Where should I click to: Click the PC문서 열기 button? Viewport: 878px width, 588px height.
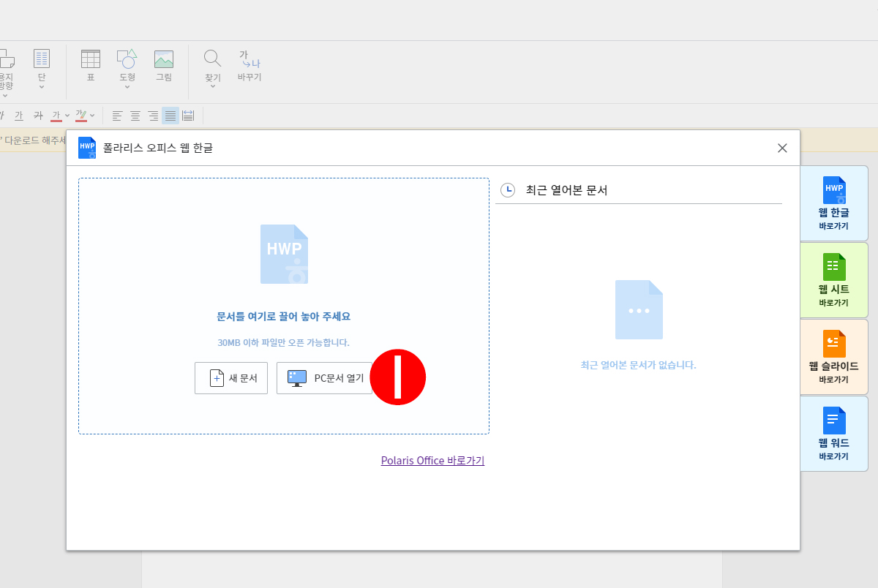324,378
